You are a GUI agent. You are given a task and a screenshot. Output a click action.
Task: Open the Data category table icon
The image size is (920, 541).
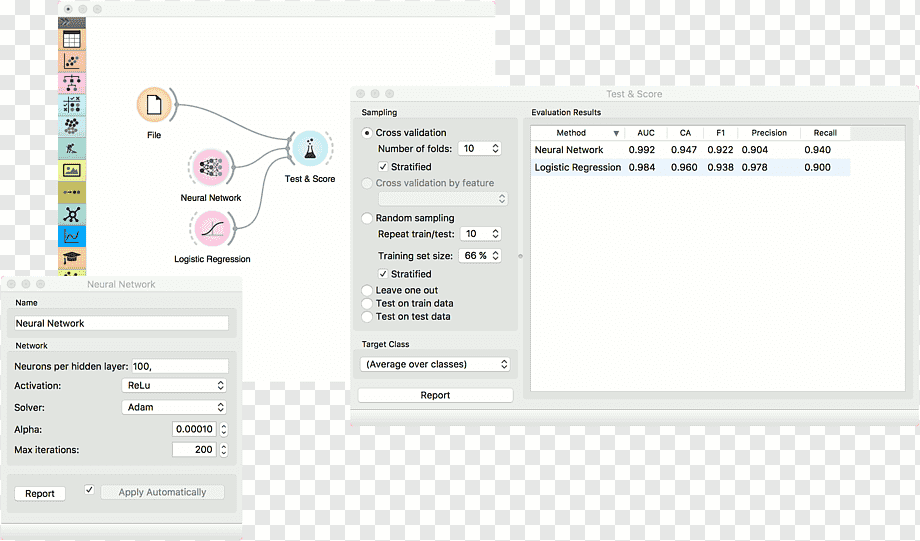click(72, 40)
